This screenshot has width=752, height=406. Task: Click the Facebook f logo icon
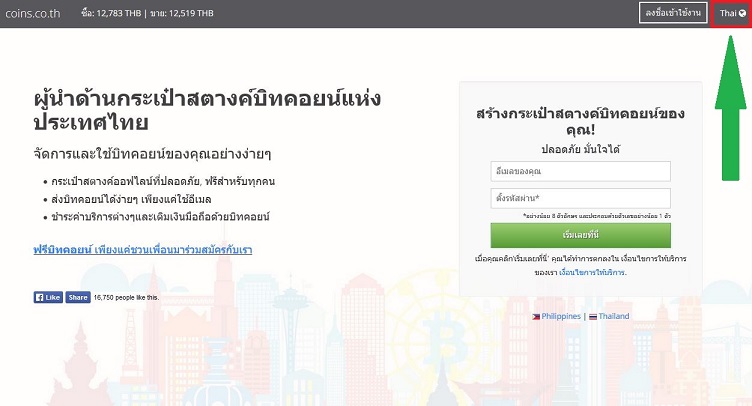point(39,297)
